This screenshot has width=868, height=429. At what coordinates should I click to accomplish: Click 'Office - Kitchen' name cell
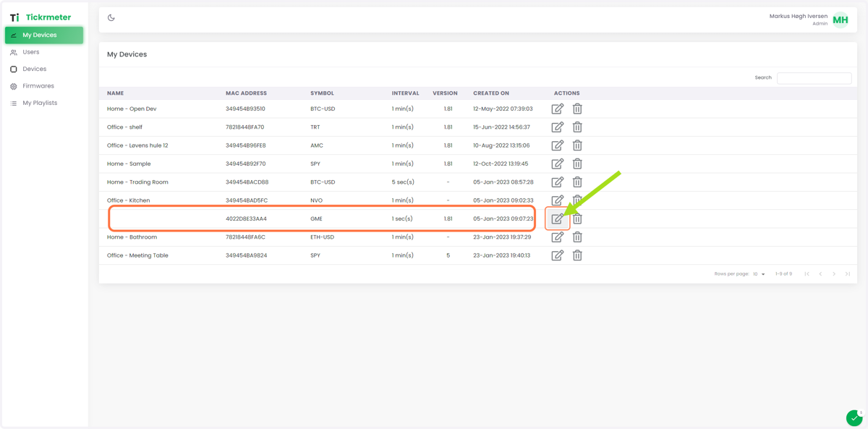click(129, 200)
